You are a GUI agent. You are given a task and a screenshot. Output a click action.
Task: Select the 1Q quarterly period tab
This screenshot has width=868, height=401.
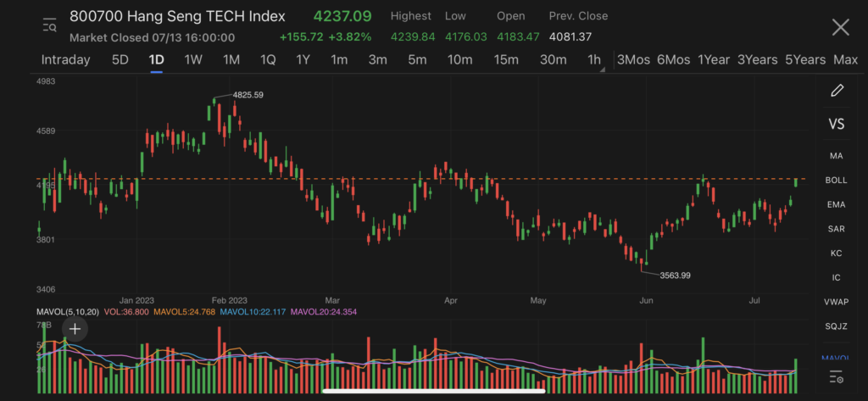click(x=268, y=60)
